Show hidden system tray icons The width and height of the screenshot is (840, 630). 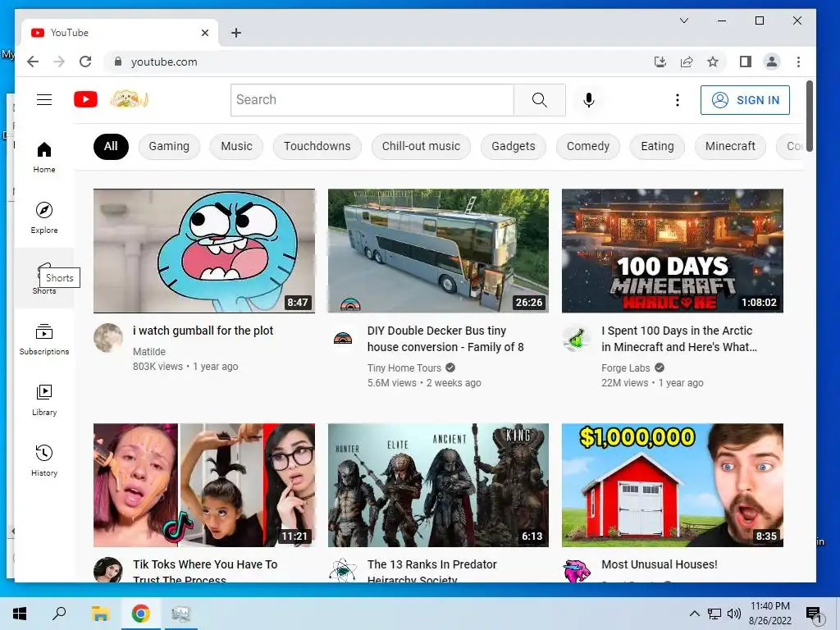pyautogui.click(x=694, y=614)
